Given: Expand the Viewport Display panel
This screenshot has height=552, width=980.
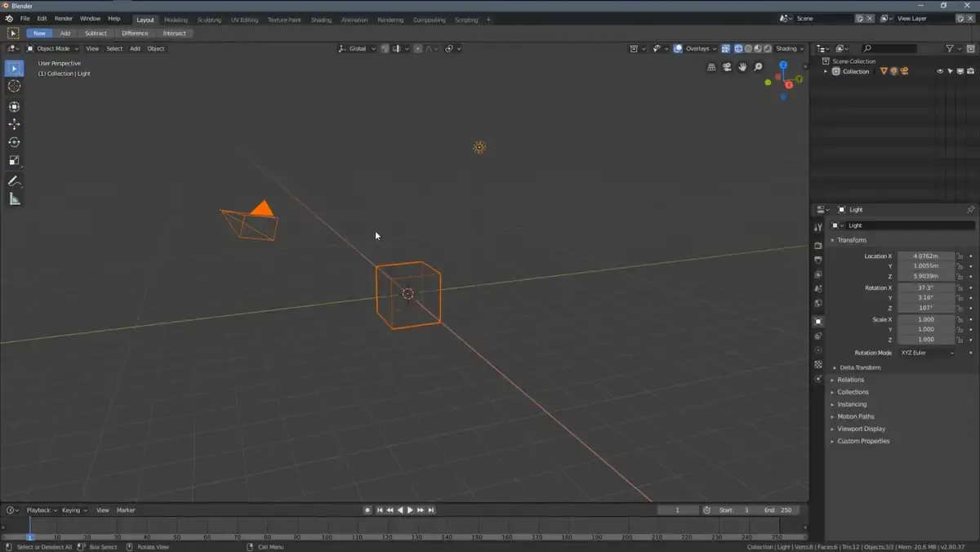Looking at the screenshot, I should tap(861, 429).
